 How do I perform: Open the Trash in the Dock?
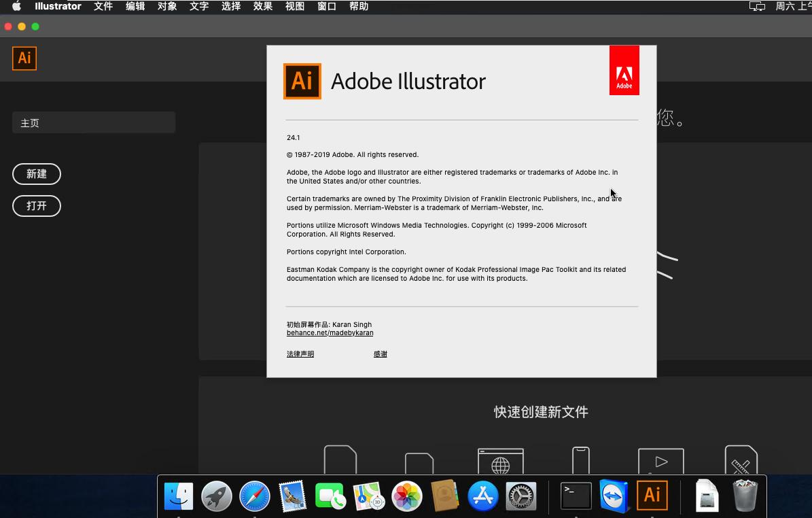[x=745, y=496]
